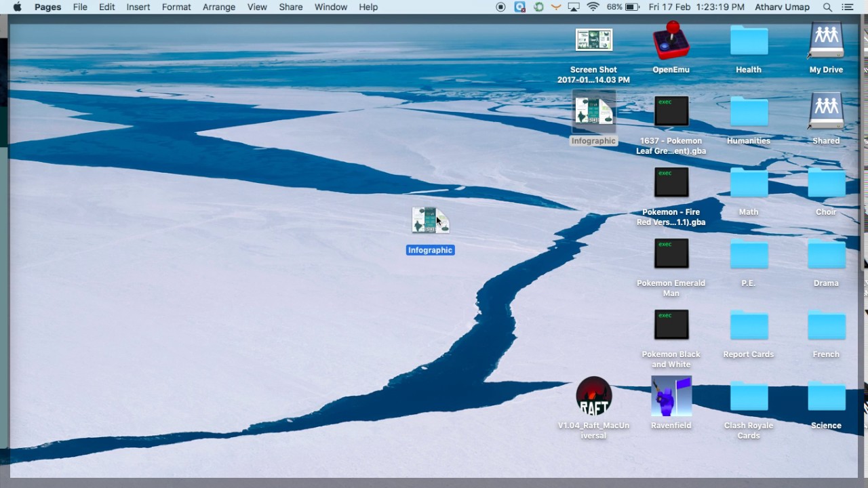Select the Screen Shot 2017-01 thumbnail file
The height and width of the screenshot is (488, 868).
594,40
